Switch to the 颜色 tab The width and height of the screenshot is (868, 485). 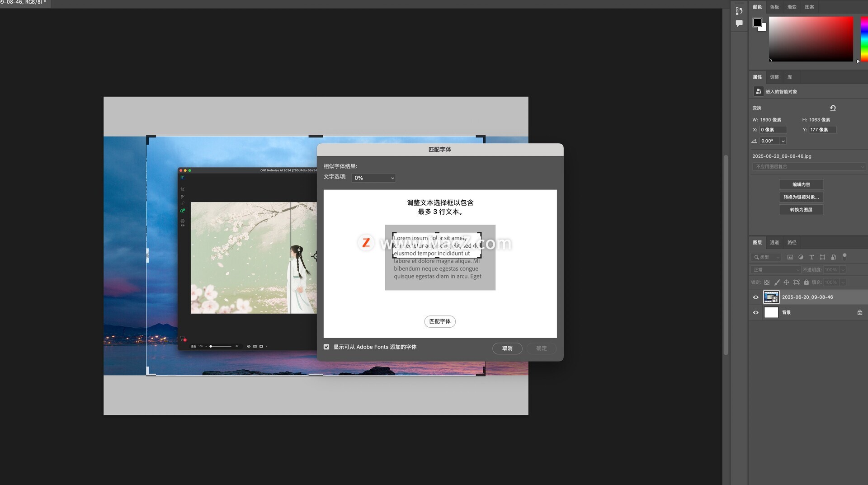(757, 7)
